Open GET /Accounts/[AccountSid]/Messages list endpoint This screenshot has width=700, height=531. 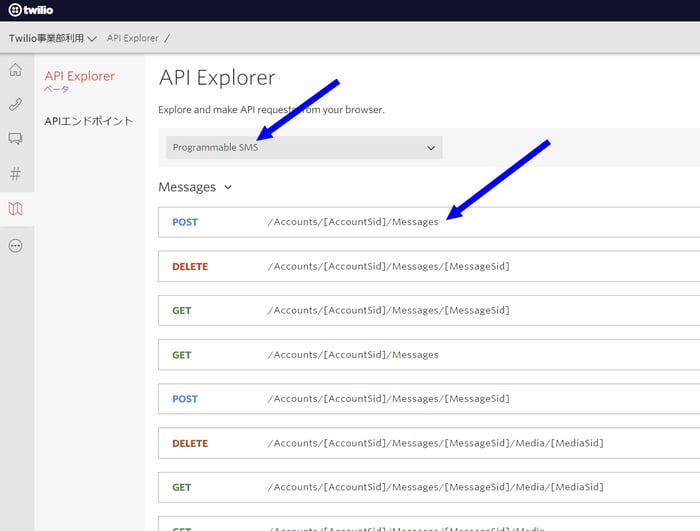pos(429,355)
